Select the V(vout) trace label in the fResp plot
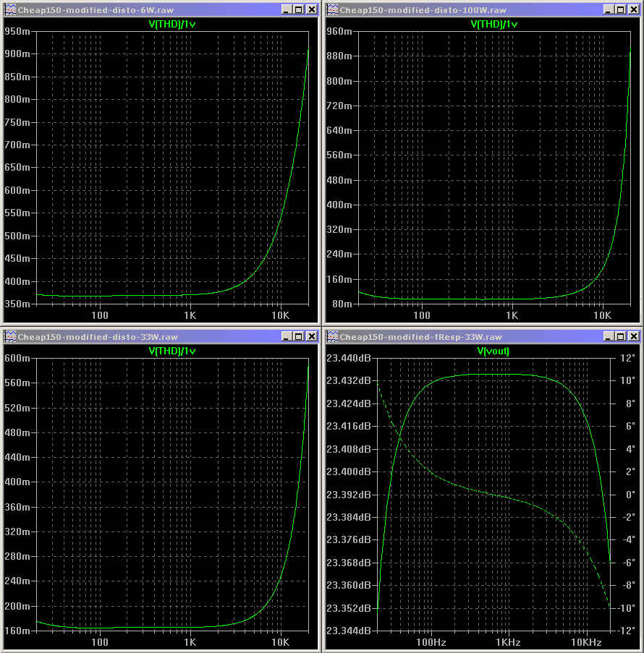This screenshot has height=653, width=644. point(493,351)
